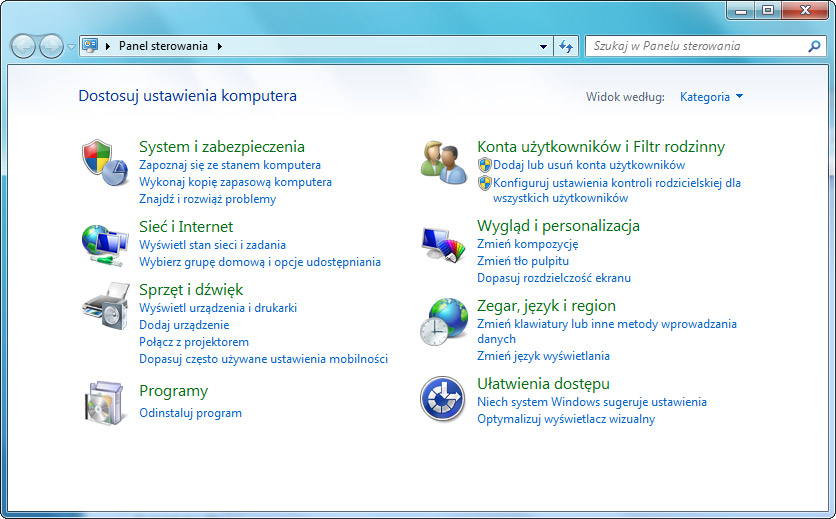
Task: Click the Sprzęt i dźwięk printer icon
Action: point(106,307)
